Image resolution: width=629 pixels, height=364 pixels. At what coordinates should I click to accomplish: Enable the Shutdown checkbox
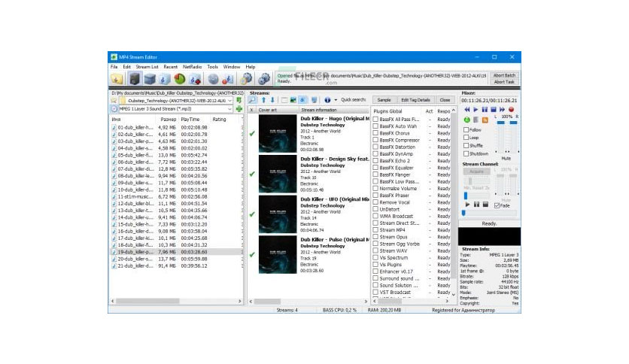466,153
